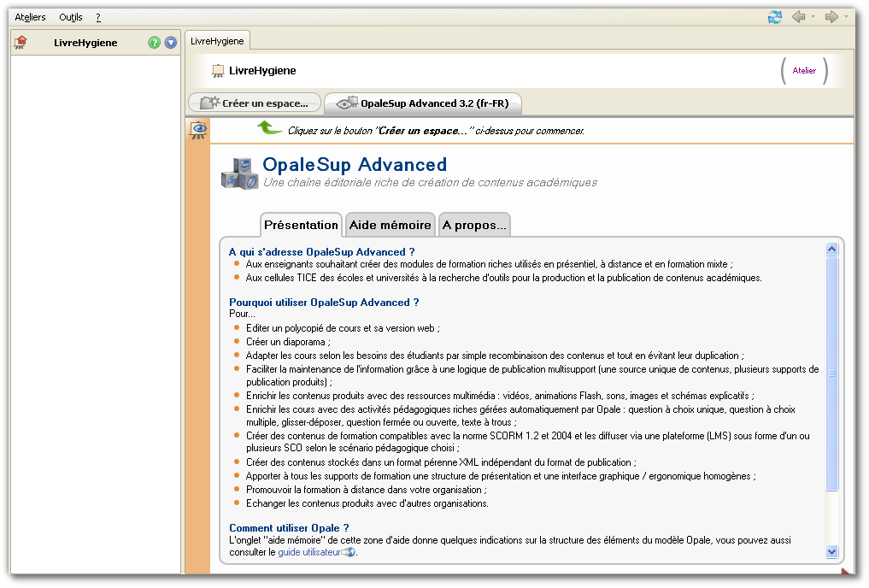
Task: Click the easel icon beside the LivreHygiene heading
Action: 218,71
